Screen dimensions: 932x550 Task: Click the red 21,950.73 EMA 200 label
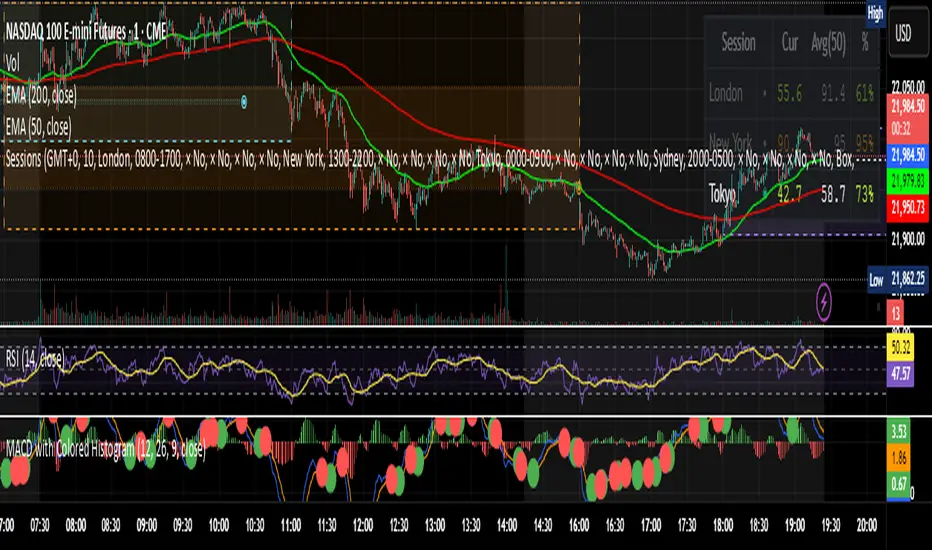908,207
